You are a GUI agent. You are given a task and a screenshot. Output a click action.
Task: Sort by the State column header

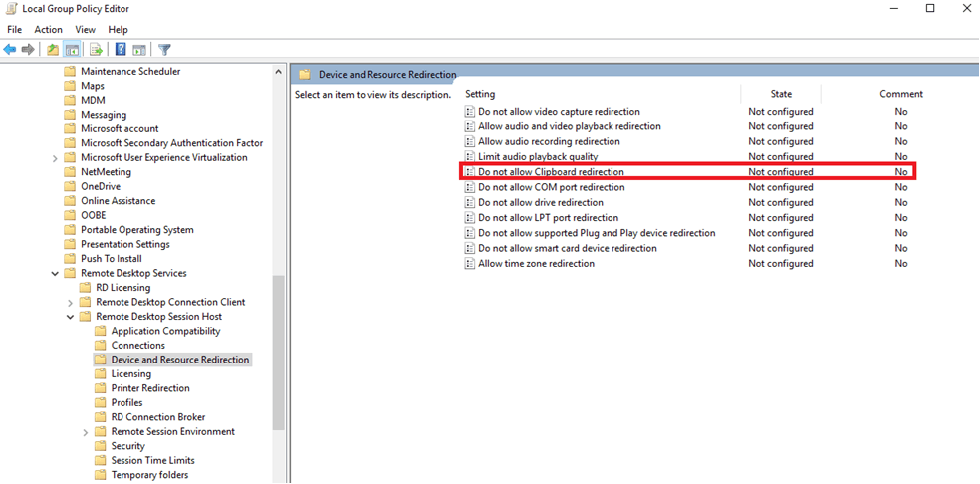(781, 94)
